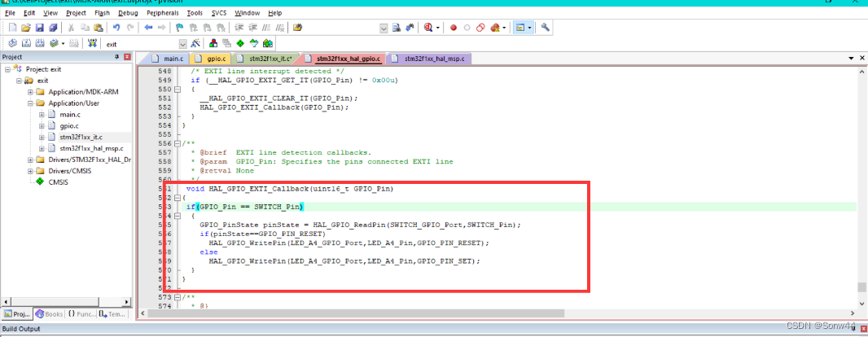Expand stm32f1xx_hal_msp.c node in tree

tap(42, 148)
